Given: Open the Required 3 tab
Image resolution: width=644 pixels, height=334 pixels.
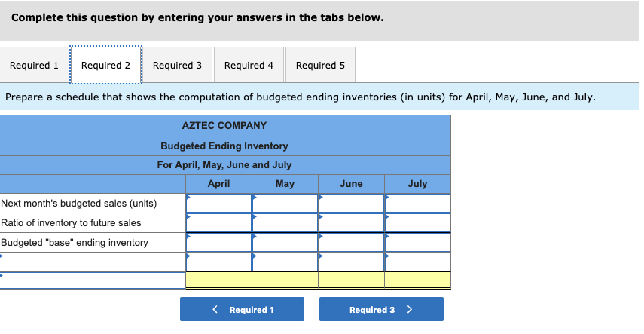Looking at the screenshot, I should point(177,66).
